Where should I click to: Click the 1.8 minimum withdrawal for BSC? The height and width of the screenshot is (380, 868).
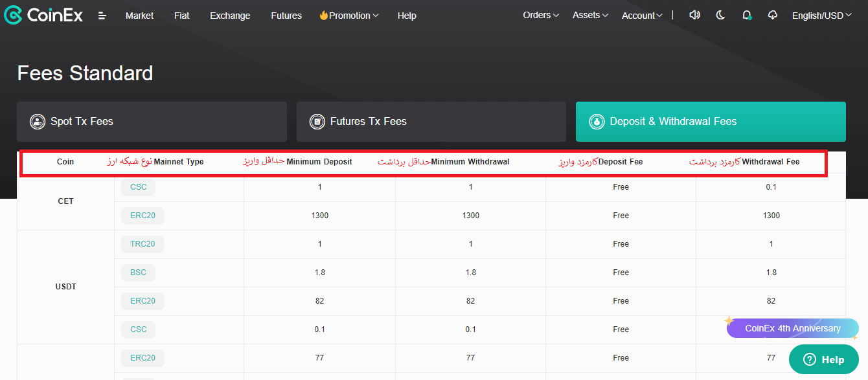point(470,273)
